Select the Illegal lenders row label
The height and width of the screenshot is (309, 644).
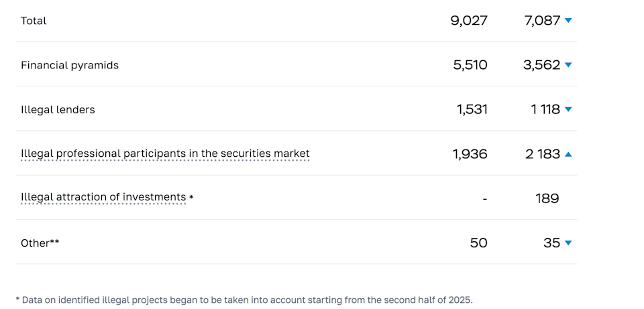coord(58,109)
